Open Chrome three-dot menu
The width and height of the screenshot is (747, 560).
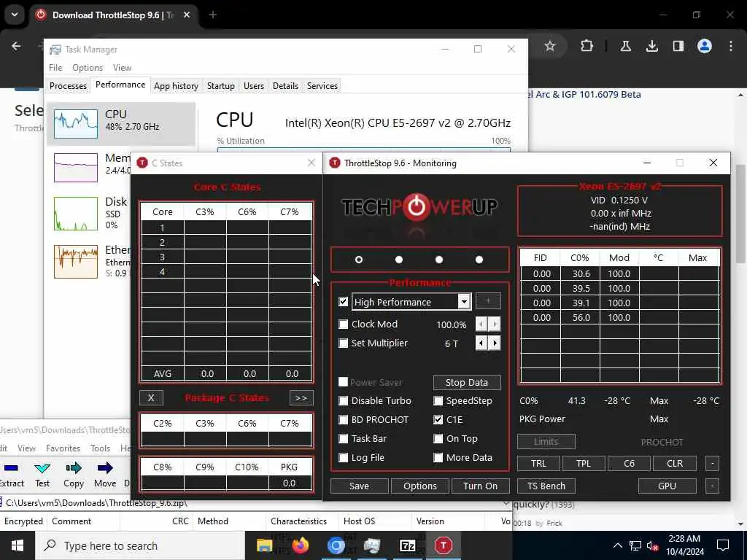[x=731, y=46]
